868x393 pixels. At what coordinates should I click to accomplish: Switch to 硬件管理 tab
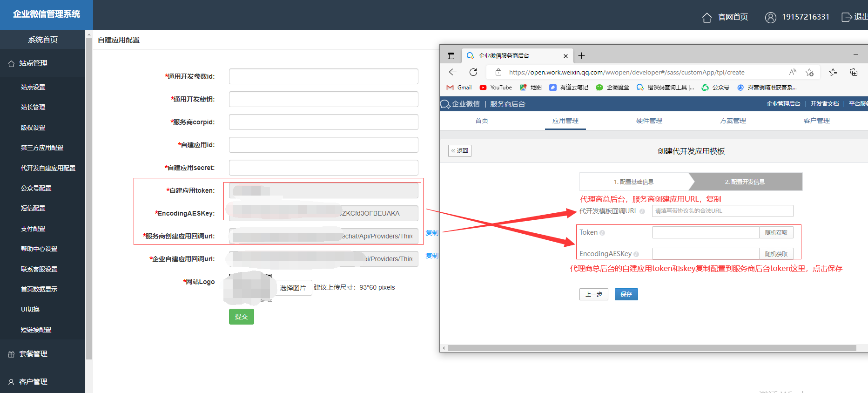tap(649, 121)
